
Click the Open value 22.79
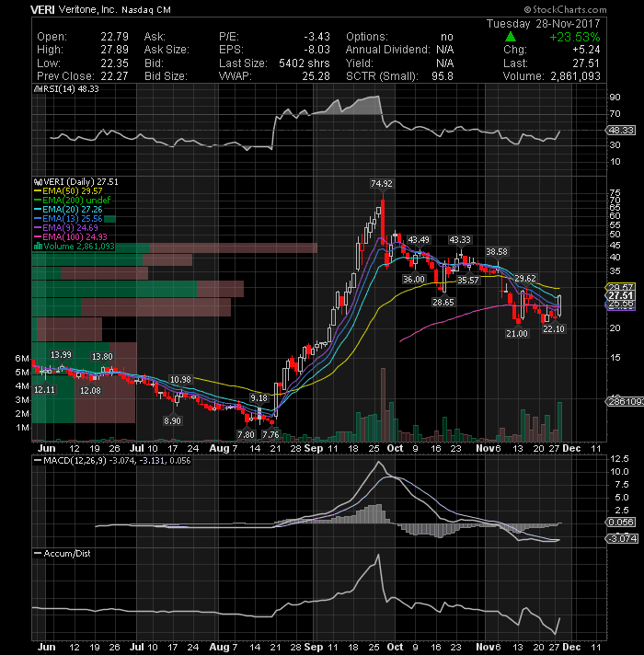pyautogui.click(x=114, y=37)
